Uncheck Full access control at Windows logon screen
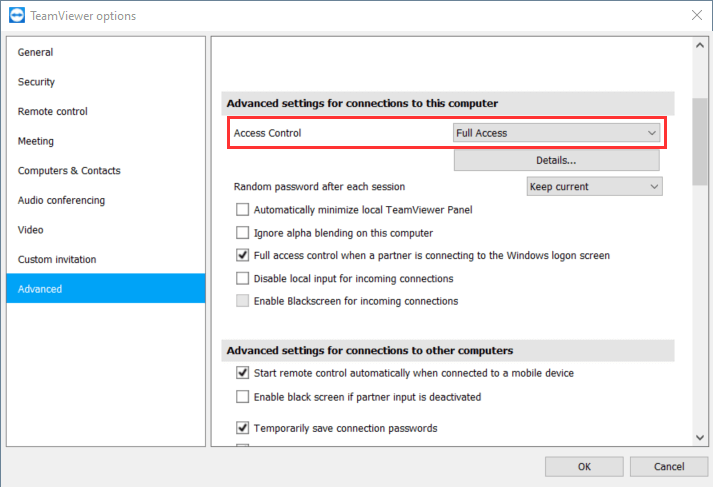Viewport: 713px width, 487px height. point(242,256)
